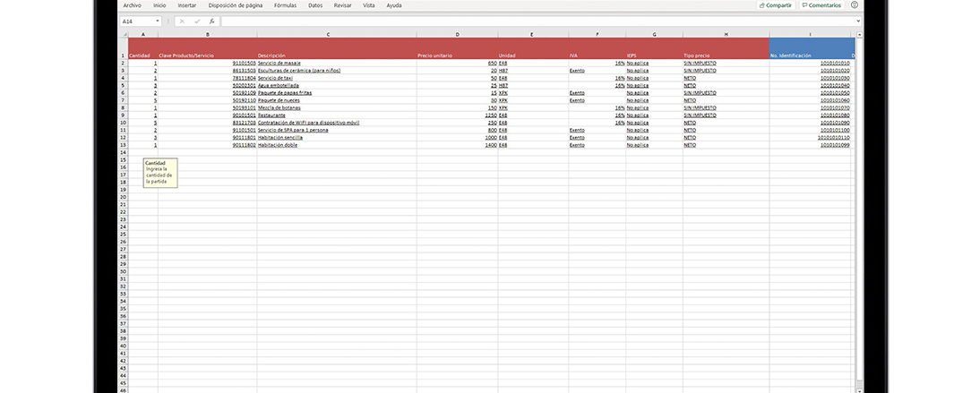
Task: Switch to the Insertar tab
Action: pyautogui.click(x=186, y=5)
